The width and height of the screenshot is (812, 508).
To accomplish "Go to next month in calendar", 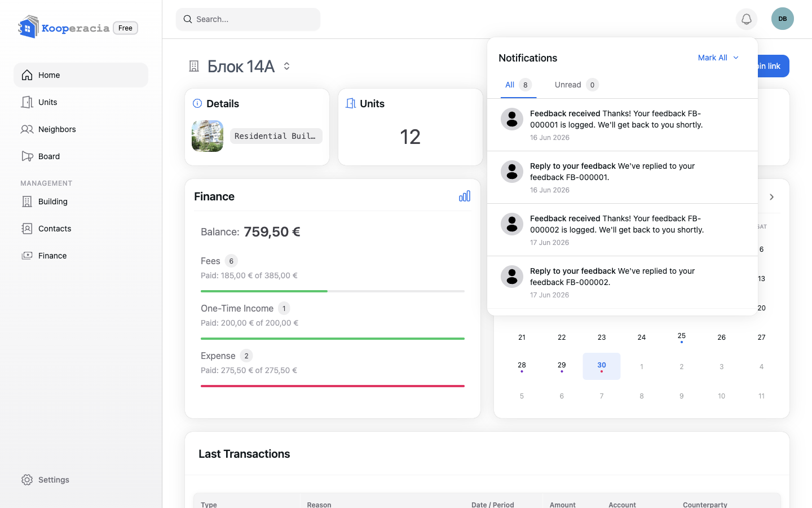I will [x=771, y=197].
